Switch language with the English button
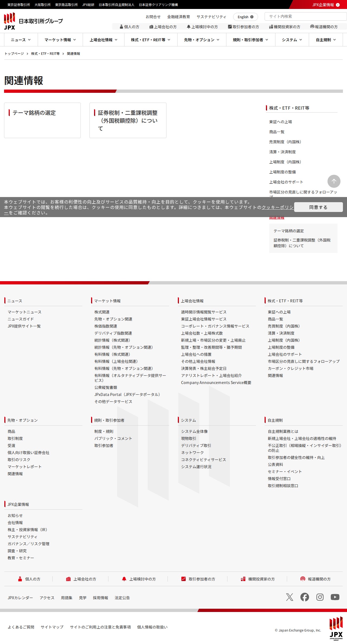347x644 pixels. point(246,17)
